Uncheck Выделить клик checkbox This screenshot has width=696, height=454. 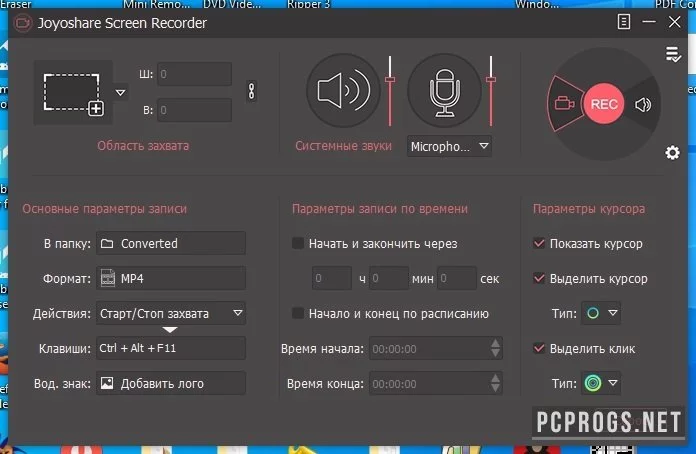point(538,348)
